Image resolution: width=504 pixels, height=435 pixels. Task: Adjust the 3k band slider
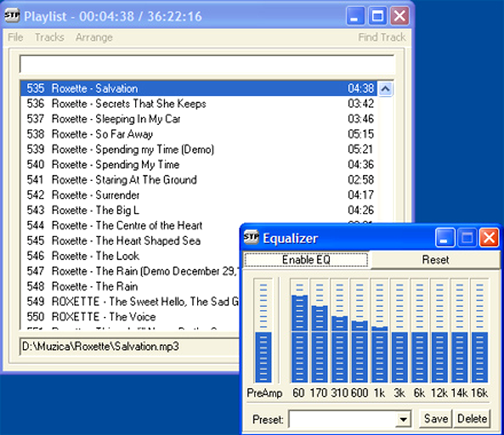click(400, 331)
